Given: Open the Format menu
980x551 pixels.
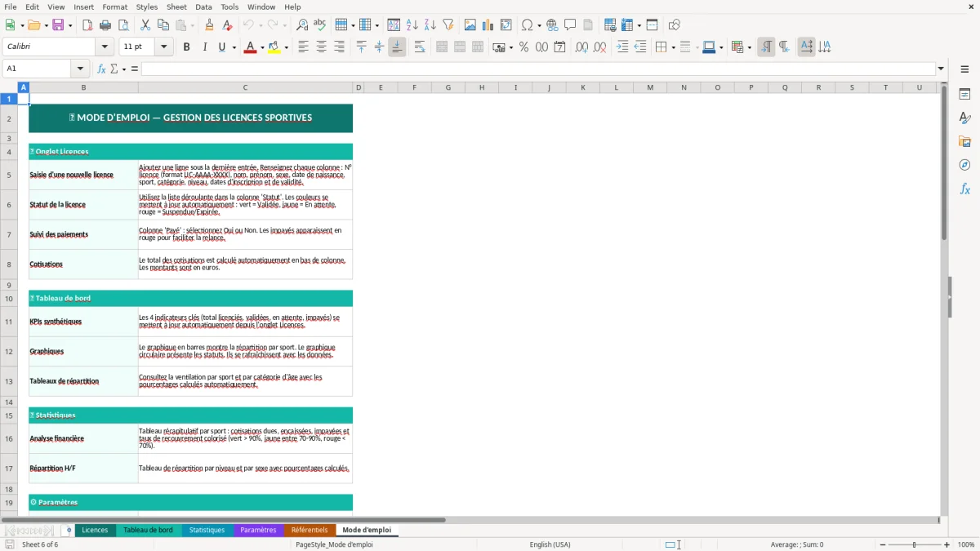Looking at the screenshot, I should pos(115,7).
